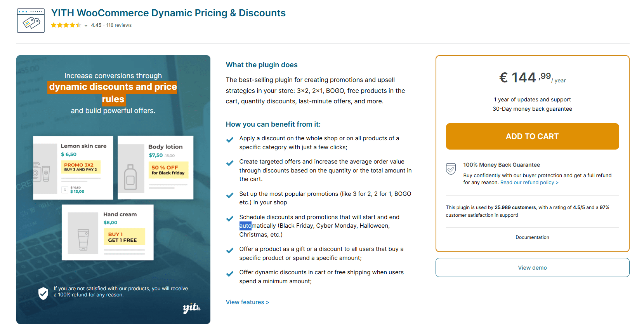Image resolution: width=644 pixels, height=331 pixels.
Task: Click the YITH WooCommerce Dynamic Pricing title
Action: [168, 12]
